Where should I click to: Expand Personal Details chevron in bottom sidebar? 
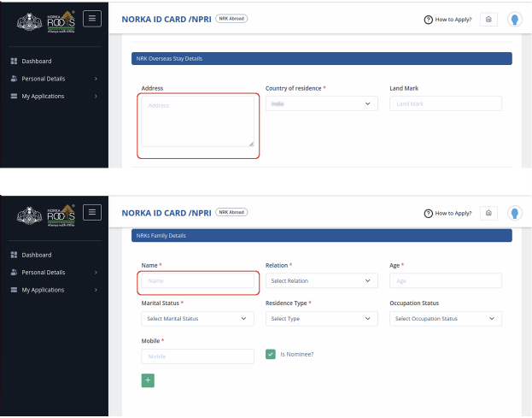96,273
